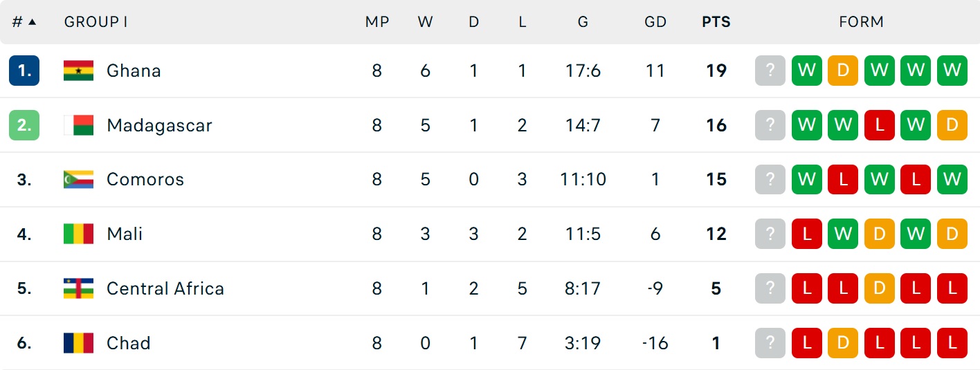Image resolution: width=980 pixels, height=370 pixels.
Task: Click the Central Africa flag icon
Action: (x=78, y=288)
